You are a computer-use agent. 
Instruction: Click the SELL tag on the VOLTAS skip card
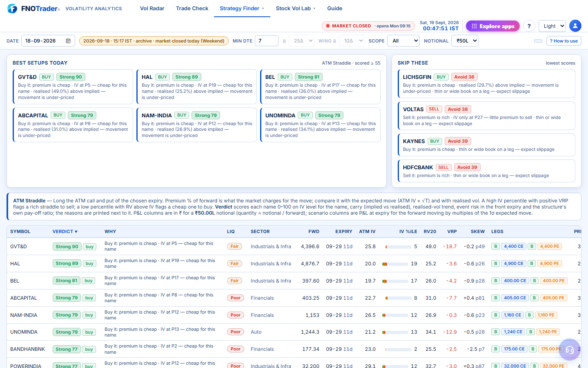[x=434, y=109]
